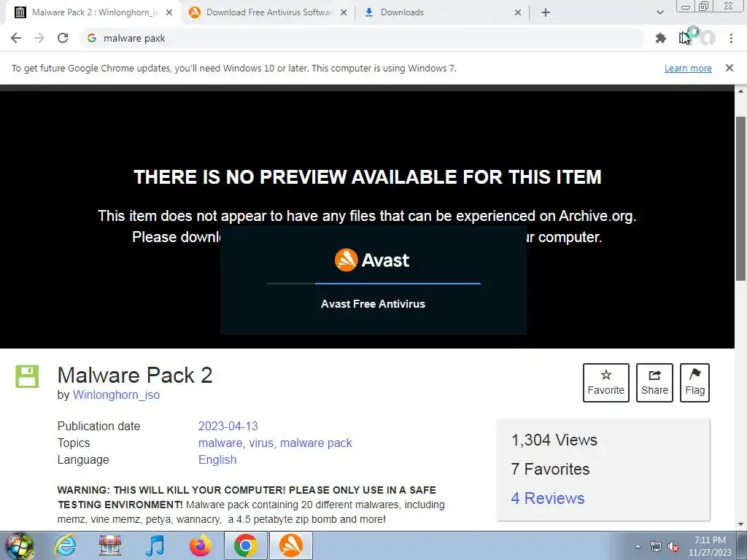Viewport: 747px width, 560px height.
Task: Open the 2023-04-13 publication date link
Action: pyautogui.click(x=228, y=426)
